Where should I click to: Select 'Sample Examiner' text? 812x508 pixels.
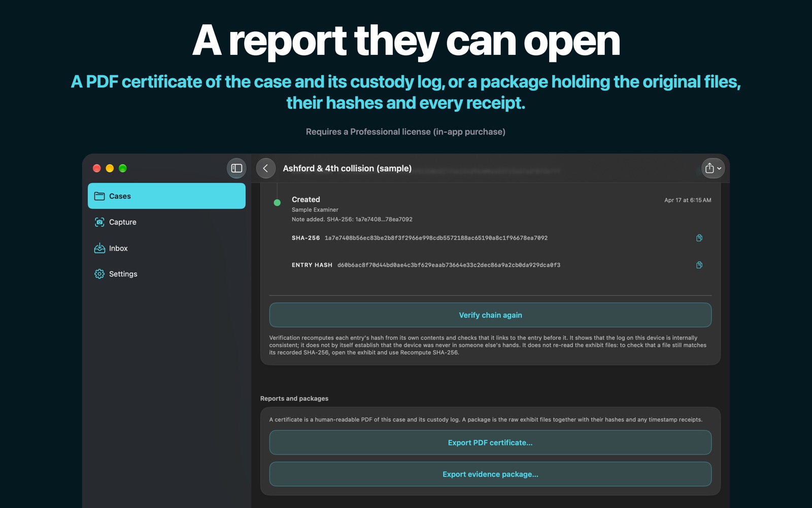pos(315,210)
